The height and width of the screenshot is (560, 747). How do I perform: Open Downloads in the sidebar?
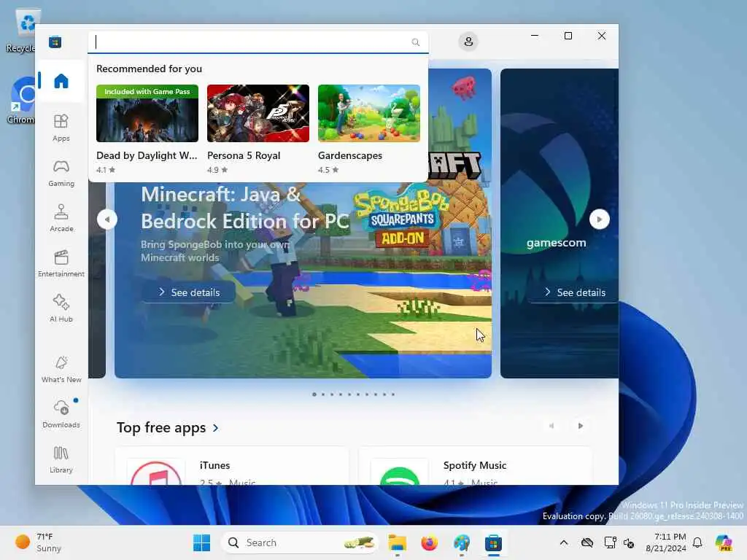tap(61, 414)
